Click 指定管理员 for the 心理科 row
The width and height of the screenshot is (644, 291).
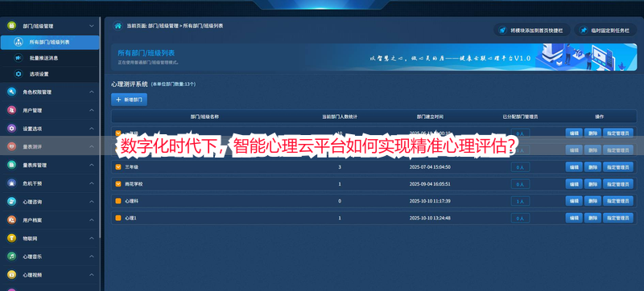pos(617,201)
